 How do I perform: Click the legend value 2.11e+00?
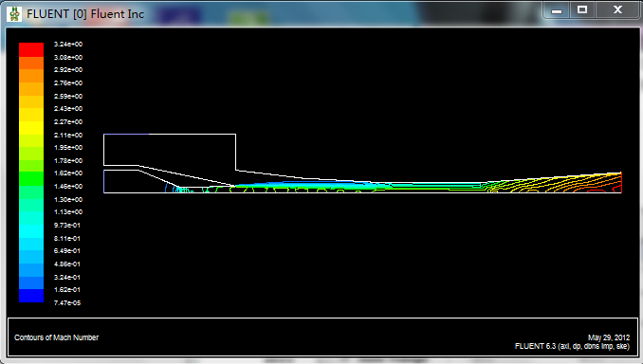tap(68, 136)
